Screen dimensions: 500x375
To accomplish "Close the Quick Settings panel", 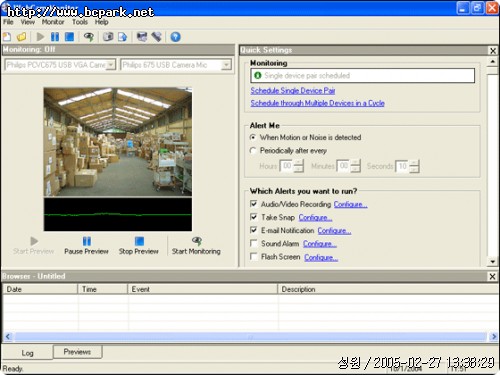I will (493, 51).
